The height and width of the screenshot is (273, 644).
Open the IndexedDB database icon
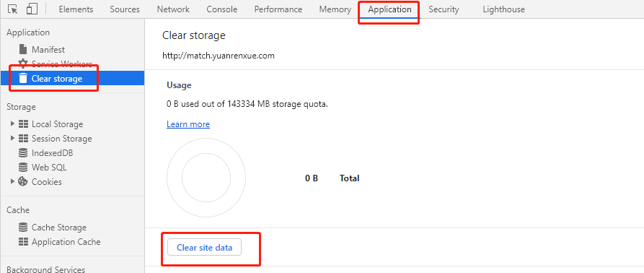tap(23, 153)
